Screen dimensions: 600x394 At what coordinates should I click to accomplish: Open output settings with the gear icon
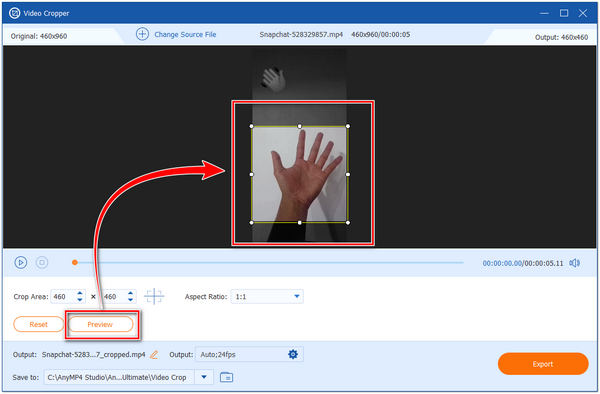click(293, 354)
